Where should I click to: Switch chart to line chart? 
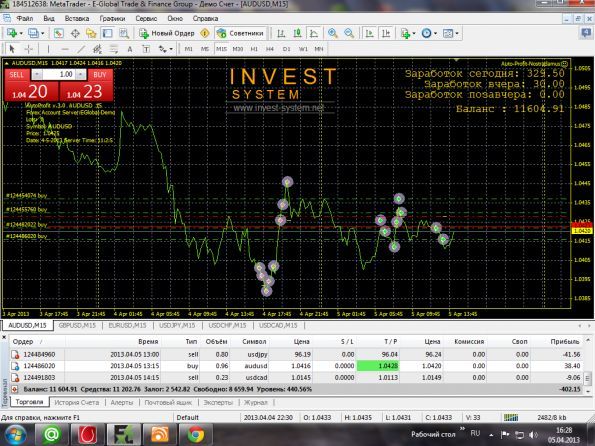tap(314, 33)
